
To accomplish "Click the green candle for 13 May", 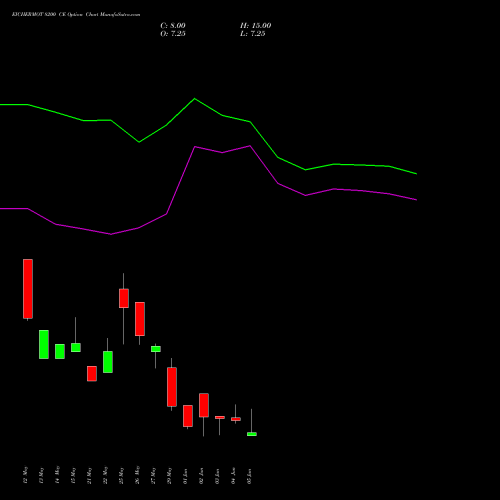I will tap(44, 344).
